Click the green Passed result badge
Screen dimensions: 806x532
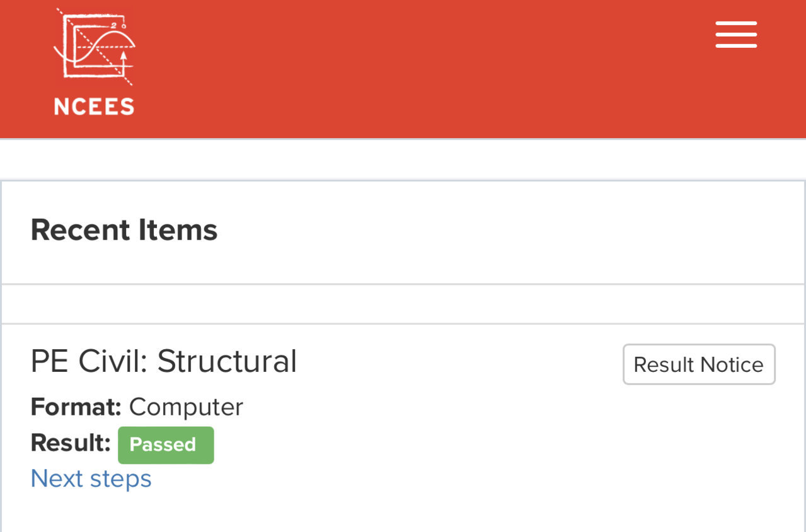(166, 445)
